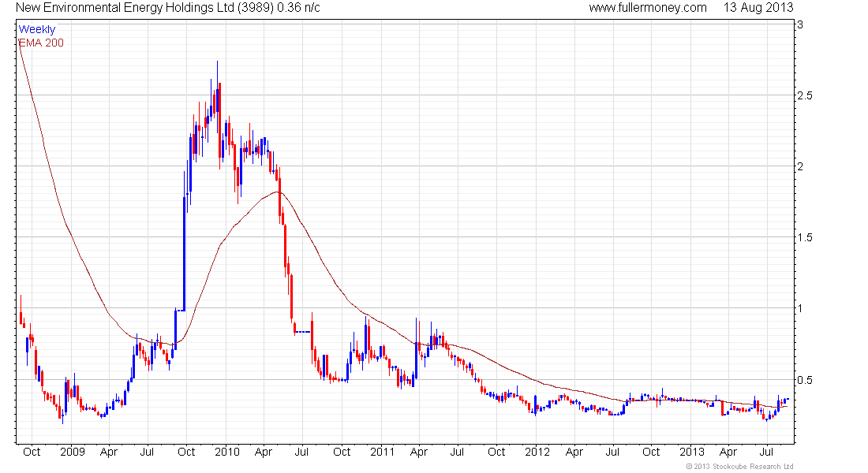Viewport: 868px width, 473px height.
Task: Click the y-axis value 2.5
Action: pyautogui.click(x=805, y=95)
